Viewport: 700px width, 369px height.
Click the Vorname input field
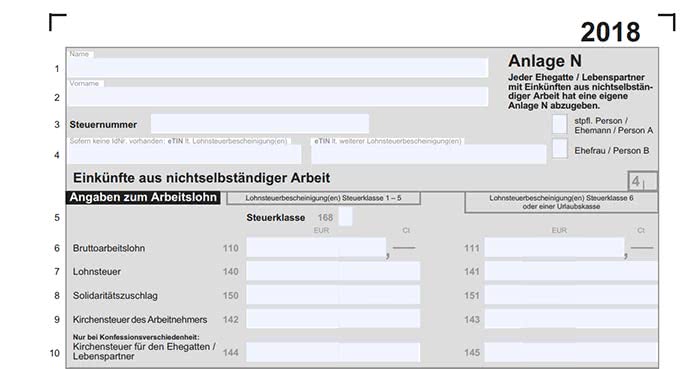278,96
